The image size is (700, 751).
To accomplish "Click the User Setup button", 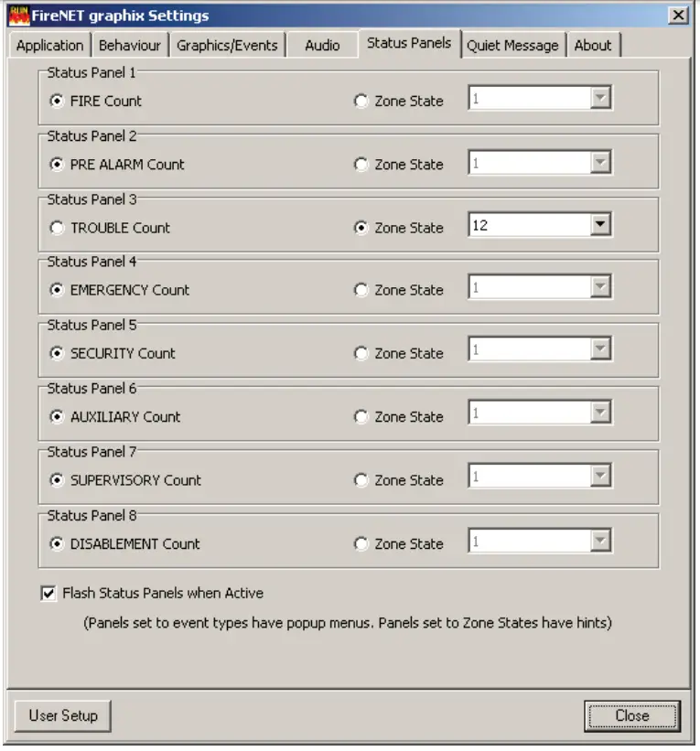I will (63, 715).
